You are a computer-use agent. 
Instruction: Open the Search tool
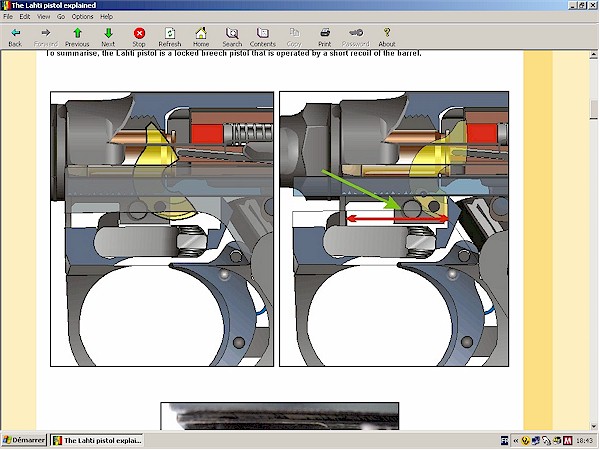(232, 37)
